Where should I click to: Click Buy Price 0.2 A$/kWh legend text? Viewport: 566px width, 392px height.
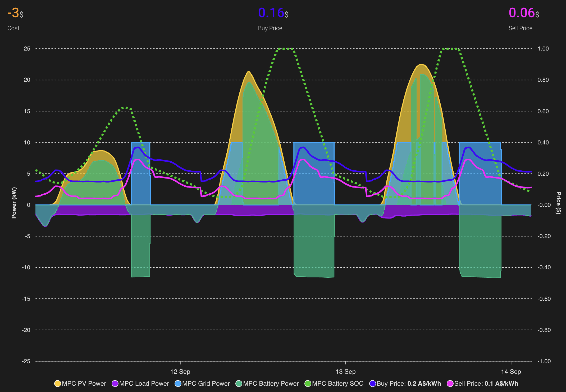click(409, 384)
